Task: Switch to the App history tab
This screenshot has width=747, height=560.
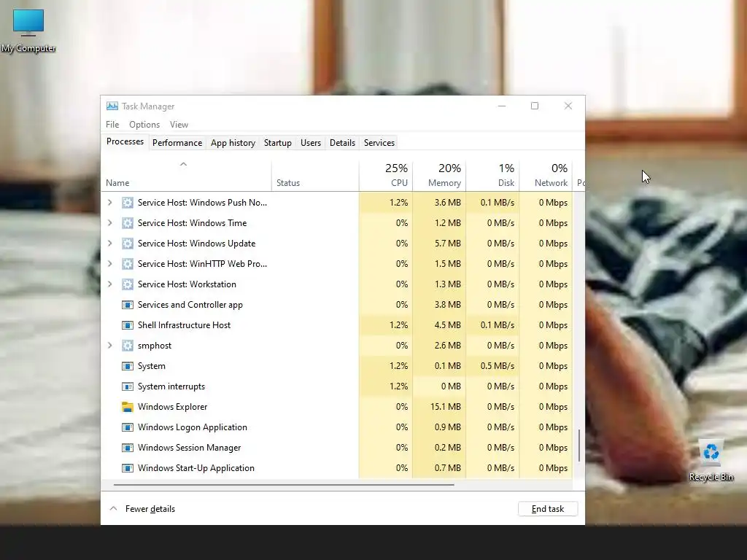Action: pos(233,143)
